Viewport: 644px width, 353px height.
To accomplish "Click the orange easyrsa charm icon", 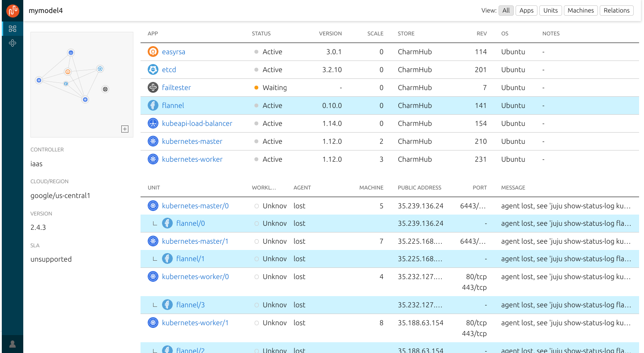I will pyautogui.click(x=153, y=52).
